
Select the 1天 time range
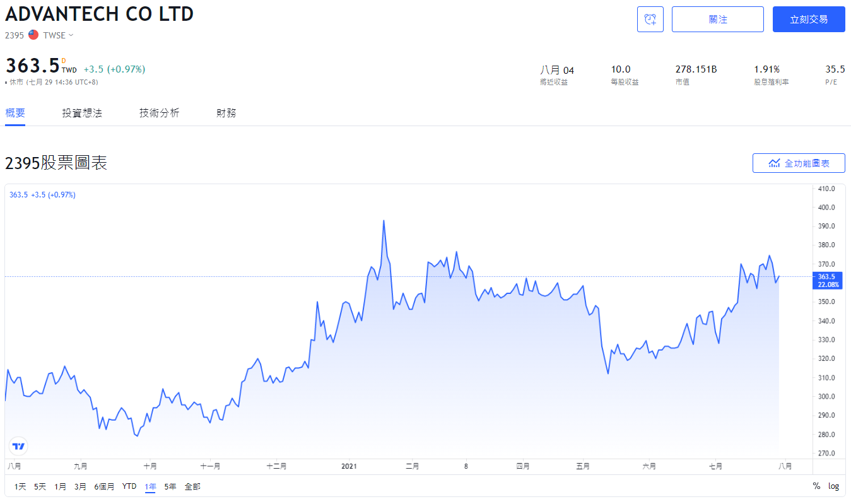pyautogui.click(x=20, y=486)
